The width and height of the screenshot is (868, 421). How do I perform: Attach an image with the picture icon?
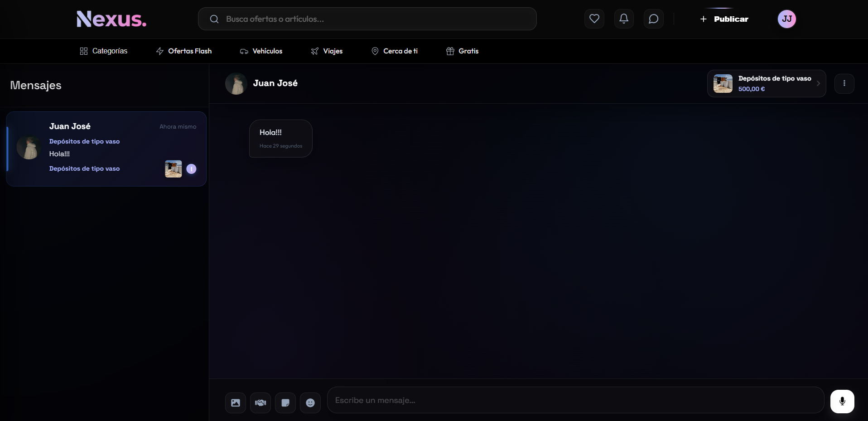pyautogui.click(x=236, y=403)
